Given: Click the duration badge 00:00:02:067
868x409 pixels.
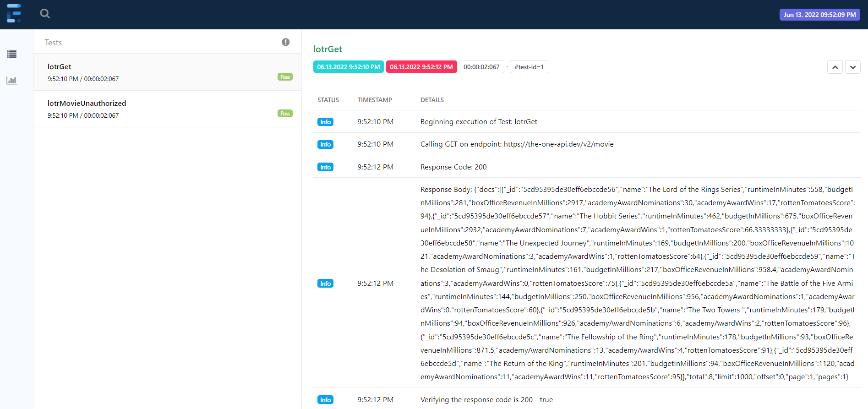Looking at the screenshot, I should pyautogui.click(x=481, y=67).
